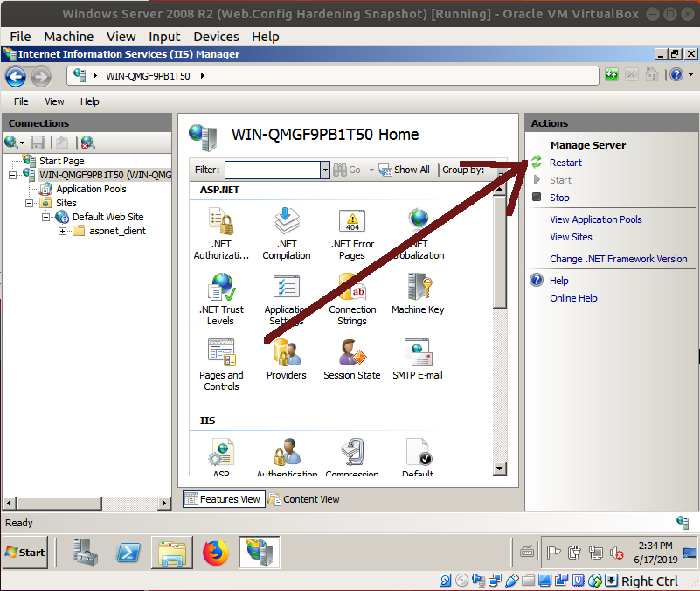Open the Machine Key feature
Viewport: 700px width, 591px height.
[x=418, y=294]
